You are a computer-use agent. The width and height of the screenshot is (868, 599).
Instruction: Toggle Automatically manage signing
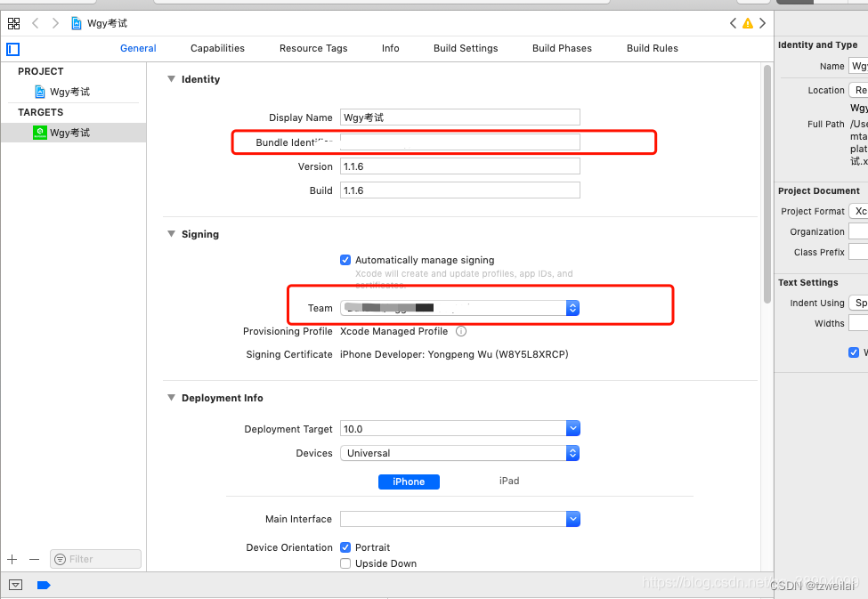[x=345, y=260]
